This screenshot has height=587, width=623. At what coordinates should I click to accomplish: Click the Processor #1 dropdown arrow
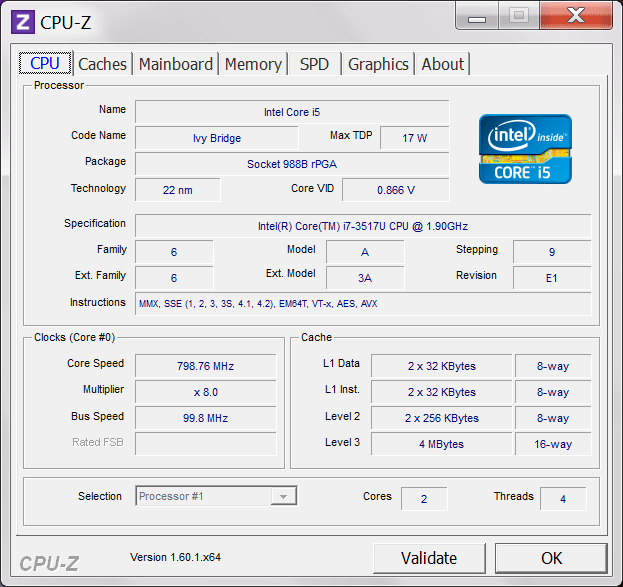(283, 496)
